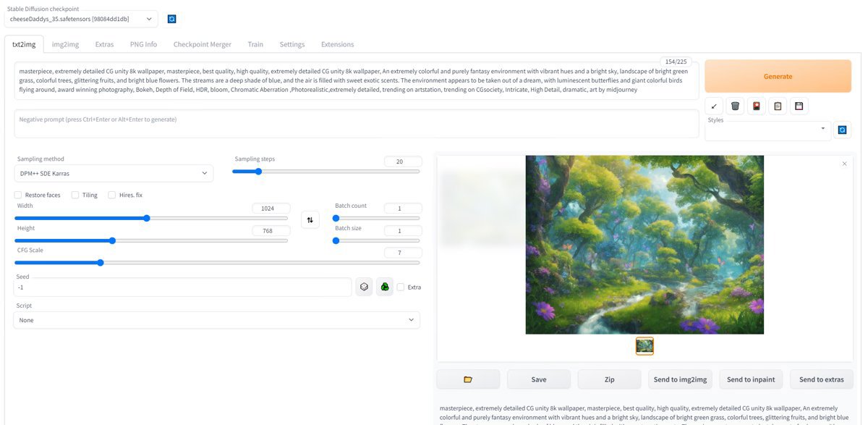Screen dimensions: 868x425
Task: Enable the Restore faces checkbox
Action: (19, 195)
